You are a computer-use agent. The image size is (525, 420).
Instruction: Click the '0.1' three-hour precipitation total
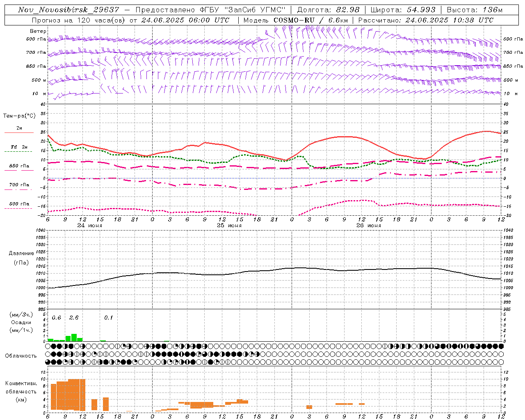[108, 318]
